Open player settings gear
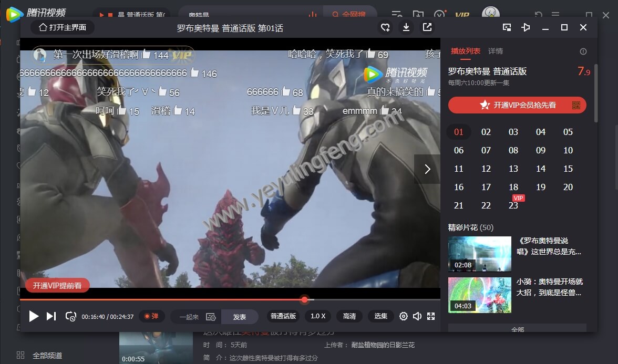Viewport: 618px width, 364px height. tap(403, 316)
